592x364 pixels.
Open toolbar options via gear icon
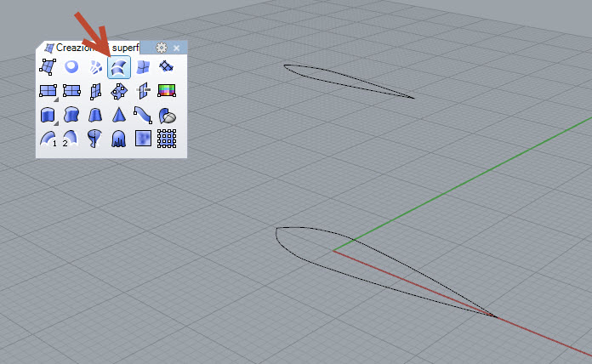click(162, 48)
